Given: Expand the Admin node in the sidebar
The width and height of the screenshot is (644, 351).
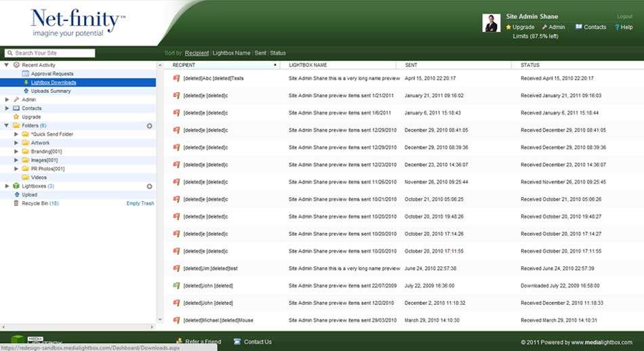Looking at the screenshot, I should [x=7, y=100].
